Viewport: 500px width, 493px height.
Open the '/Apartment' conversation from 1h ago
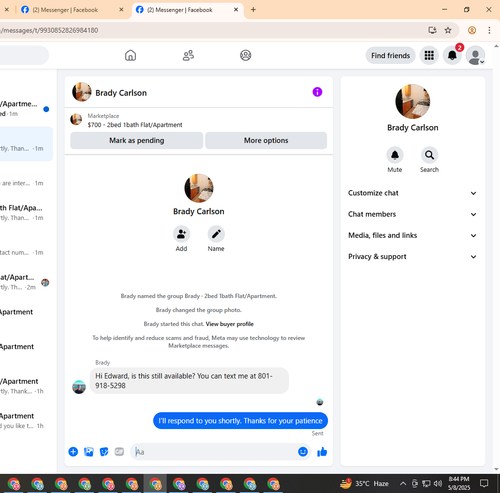click(26, 386)
